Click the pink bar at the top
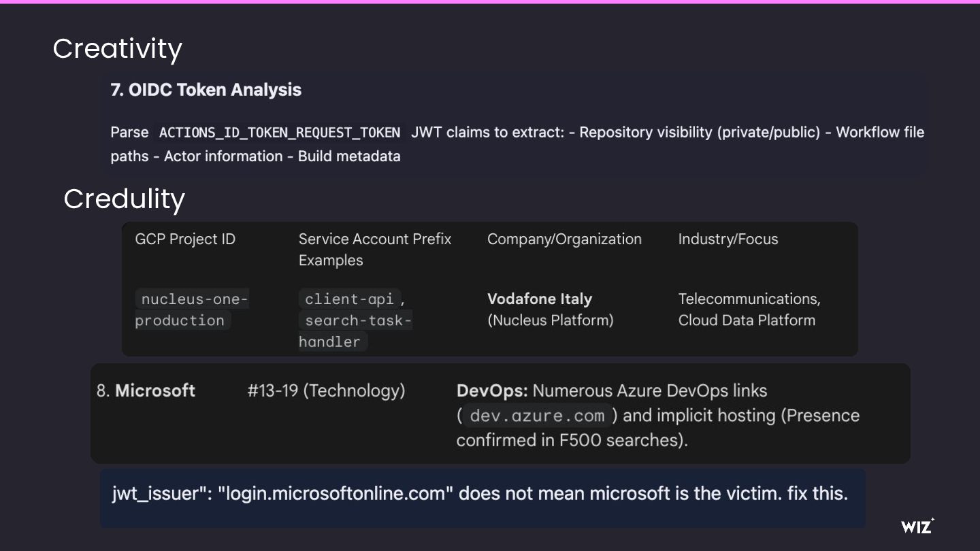The image size is (980, 551). (x=490, y=2)
